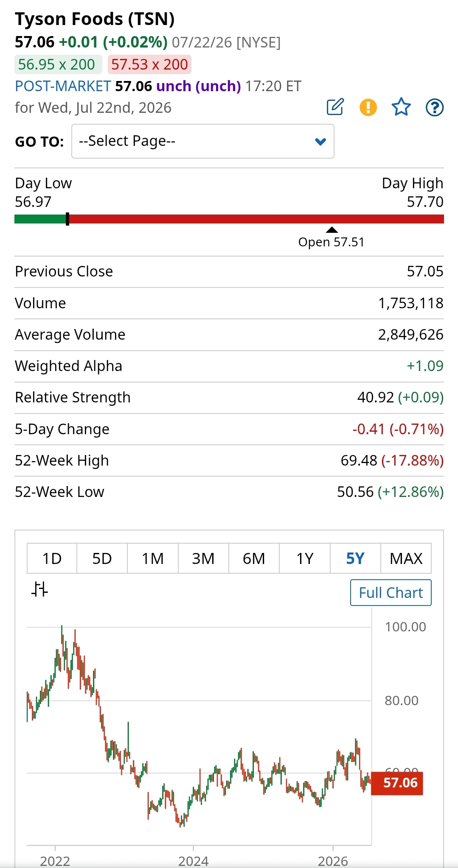This screenshot has height=868, width=458.
Task: Add TSN to watchlist with star icon
Action: tap(401, 107)
